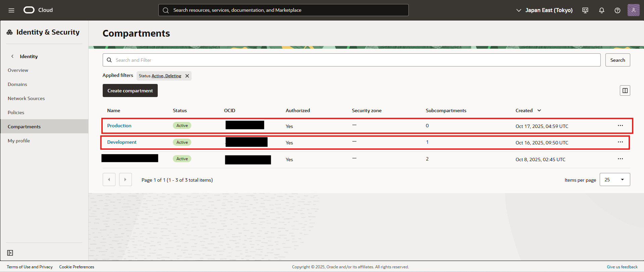Collapse the sidebar panel icon
Screen dimensions: 644x272
pos(10,253)
